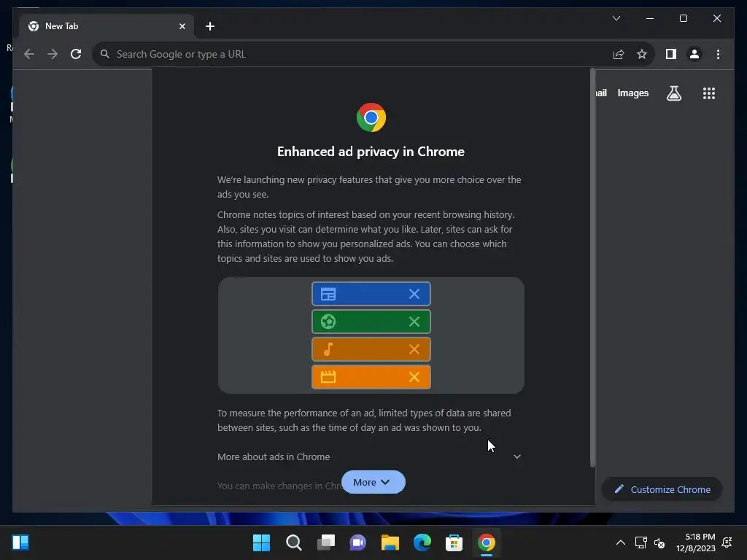Open Chrome's three-dot menu

pos(718,54)
